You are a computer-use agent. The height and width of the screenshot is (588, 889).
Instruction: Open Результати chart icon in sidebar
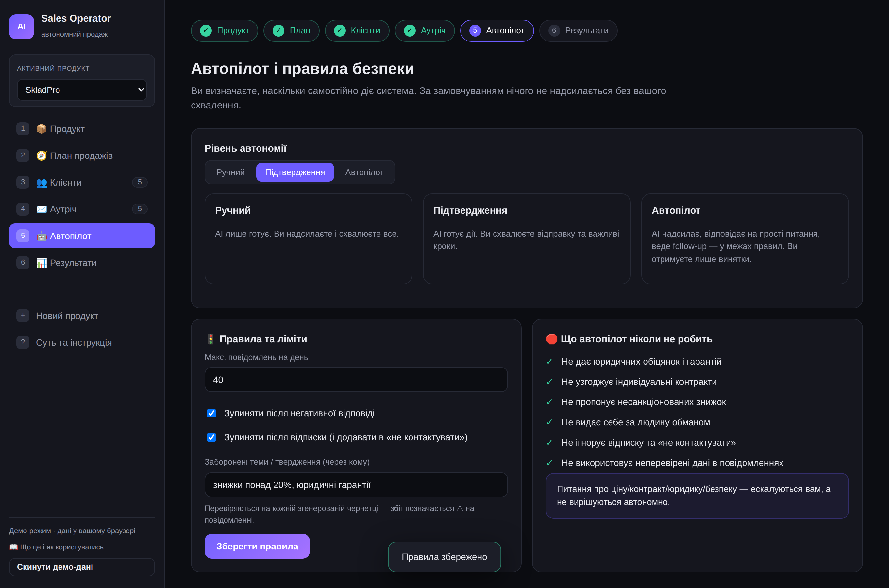point(41,263)
